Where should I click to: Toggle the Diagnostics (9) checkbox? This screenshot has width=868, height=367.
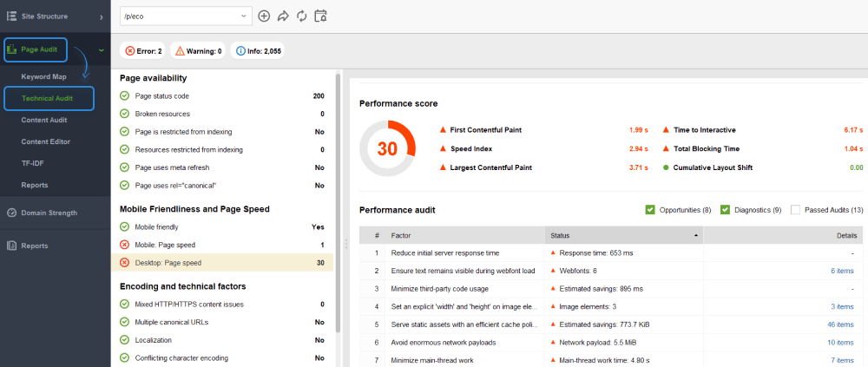(x=725, y=210)
